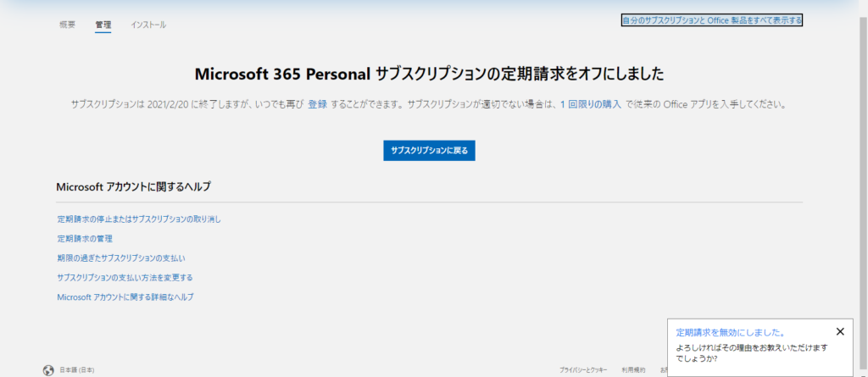The width and height of the screenshot is (868, 377).
Task: Open the プライバシーとクッキー footer link
Action: pyautogui.click(x=583, y=370)
